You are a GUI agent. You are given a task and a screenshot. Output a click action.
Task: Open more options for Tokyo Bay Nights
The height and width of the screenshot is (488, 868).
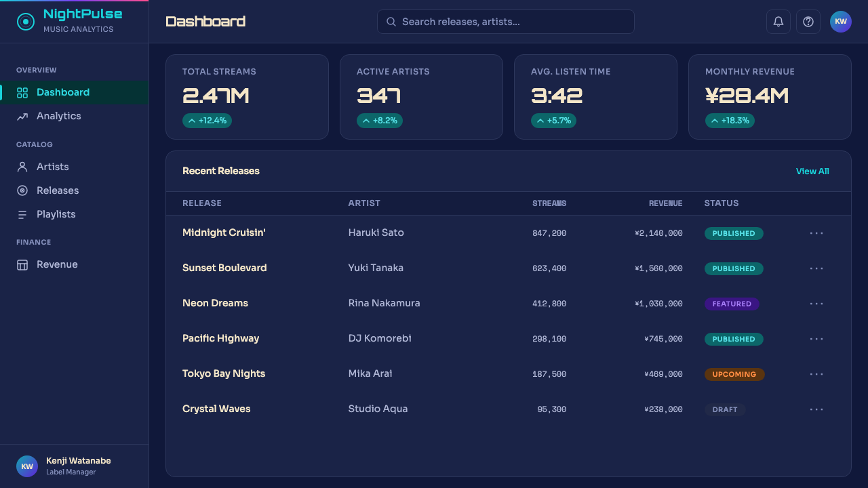pyautogui.click(x=816, y=374)
